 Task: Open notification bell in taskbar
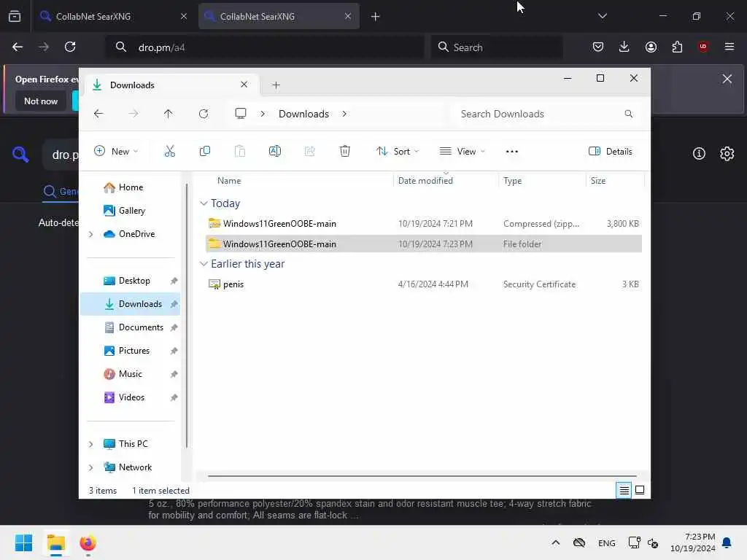[727, 542]
